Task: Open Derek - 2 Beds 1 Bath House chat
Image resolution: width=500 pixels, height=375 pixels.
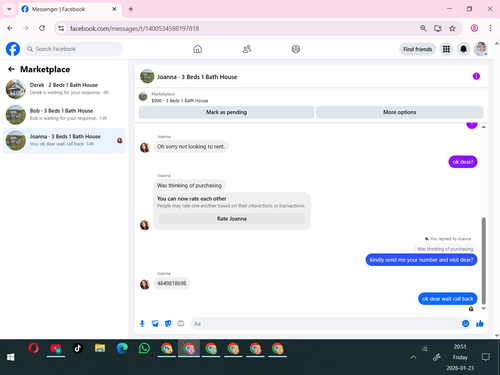Action: (x=64, y=89)
